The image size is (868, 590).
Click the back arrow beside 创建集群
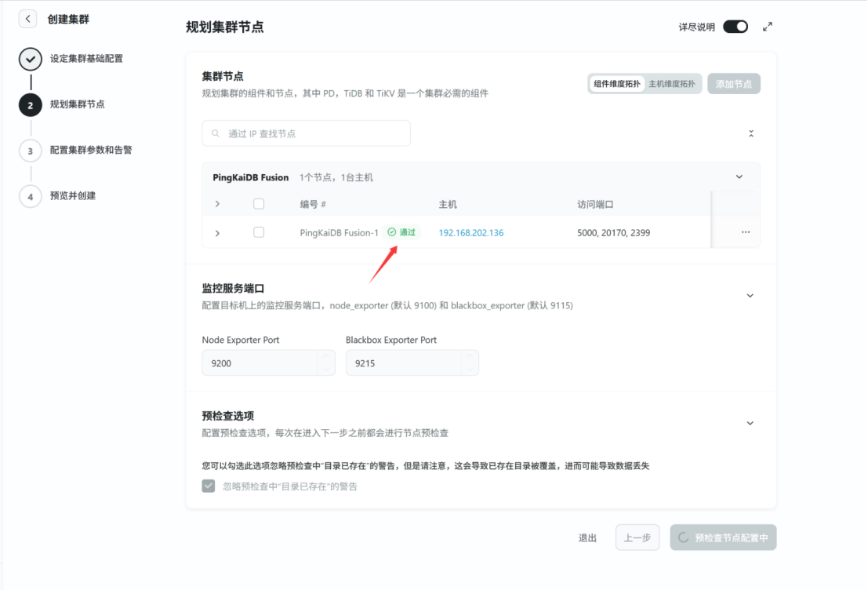(x=27, y=18)
